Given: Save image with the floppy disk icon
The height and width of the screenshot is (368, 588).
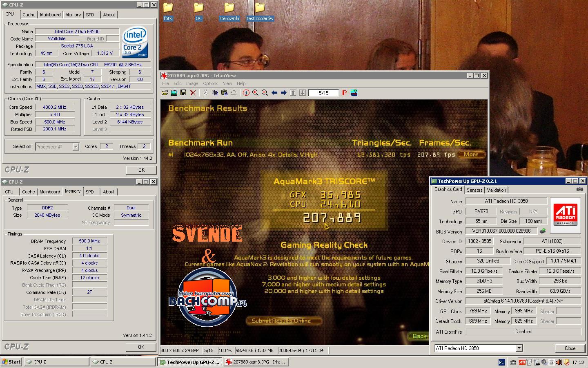Looking at the screenshot, I should tap(183, 93).
